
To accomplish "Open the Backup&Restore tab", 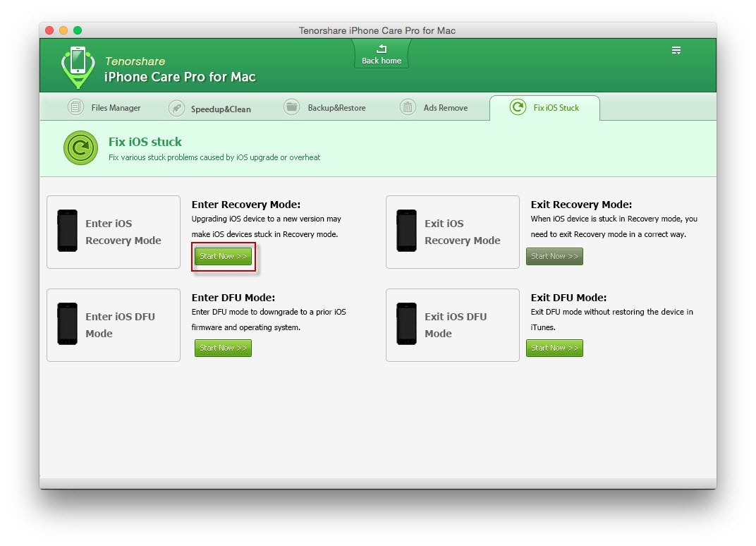I will (336, 108).
